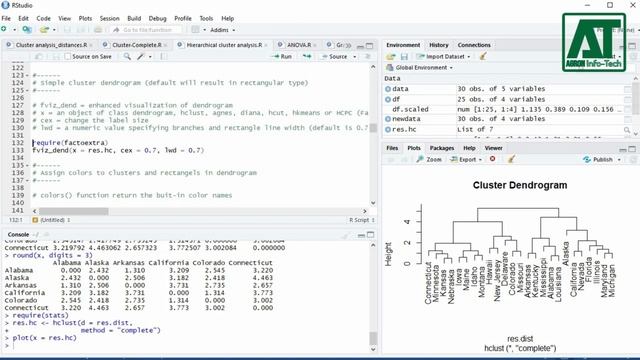Click the new project icon

(27, 29)
